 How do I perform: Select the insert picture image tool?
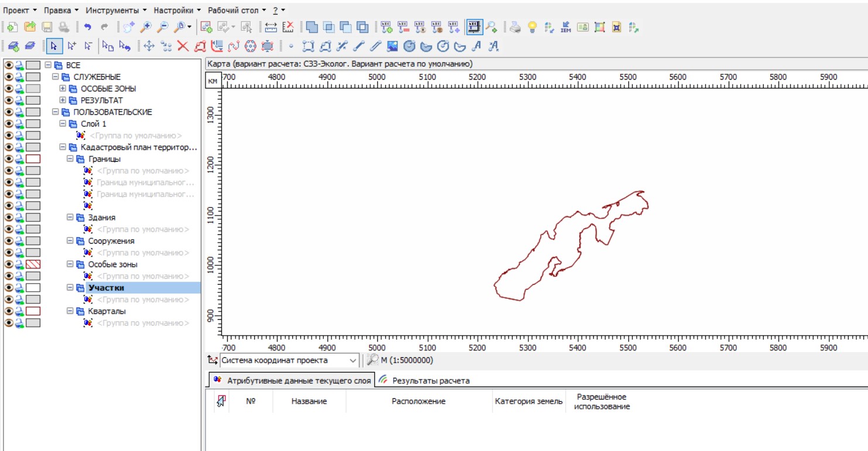(392, 46)
